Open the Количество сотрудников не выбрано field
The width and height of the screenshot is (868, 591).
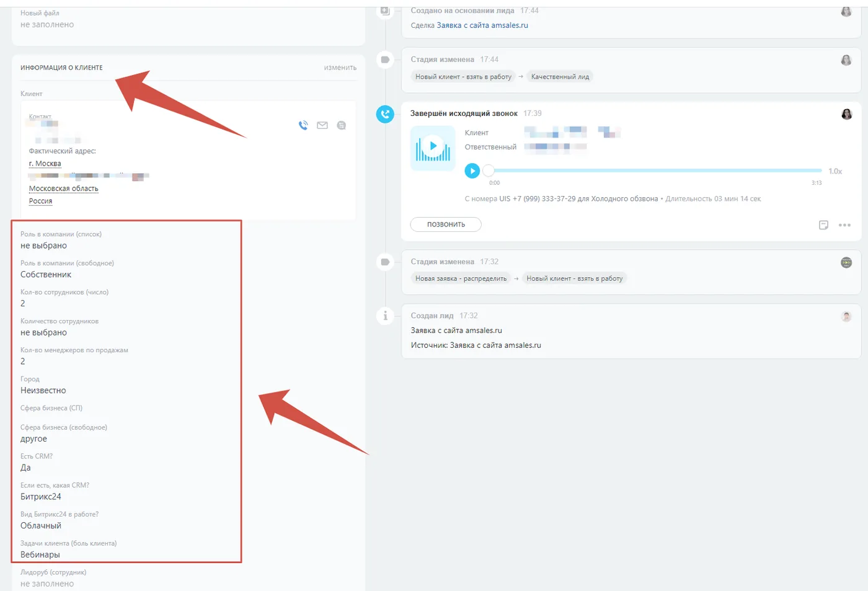(43, 332)
